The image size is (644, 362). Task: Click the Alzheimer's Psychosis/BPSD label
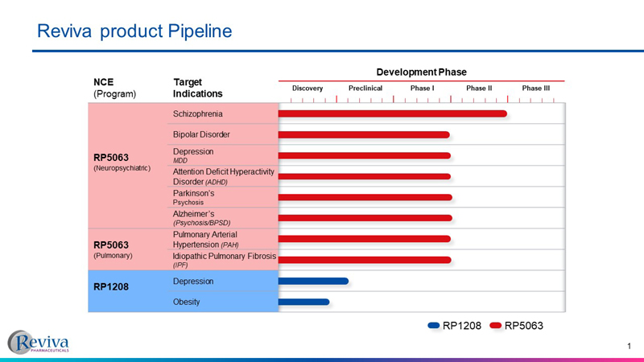click(x=201, y=218)
